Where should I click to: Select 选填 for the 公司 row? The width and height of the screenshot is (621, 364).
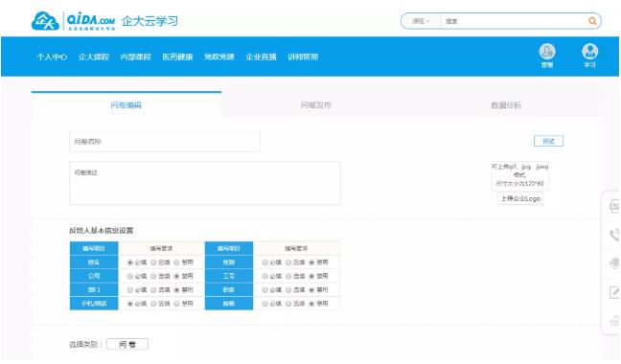(x=153, y=276)
